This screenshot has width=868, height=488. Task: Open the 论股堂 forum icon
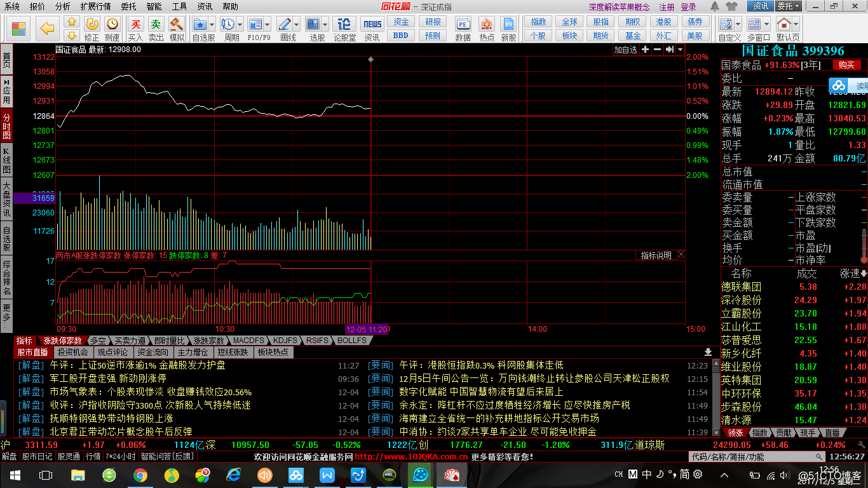point(344,24)
